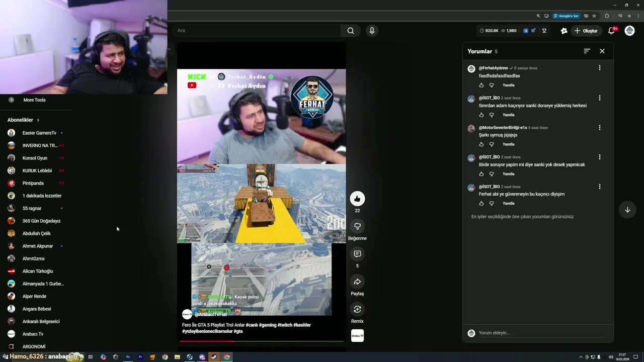Click the clock icon showing 920.8K
Image resolution: width=644 pixels, height=362 pixels.
pyautogui.click(x=481, y=31)
